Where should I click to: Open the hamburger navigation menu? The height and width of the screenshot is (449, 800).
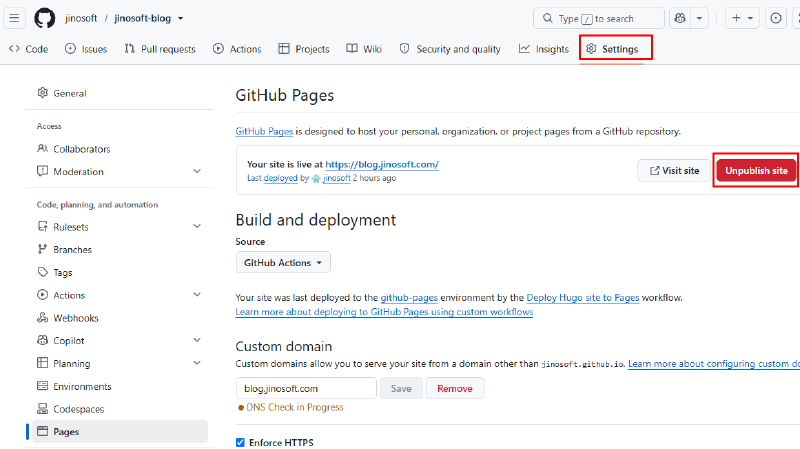tap(14, 18)
